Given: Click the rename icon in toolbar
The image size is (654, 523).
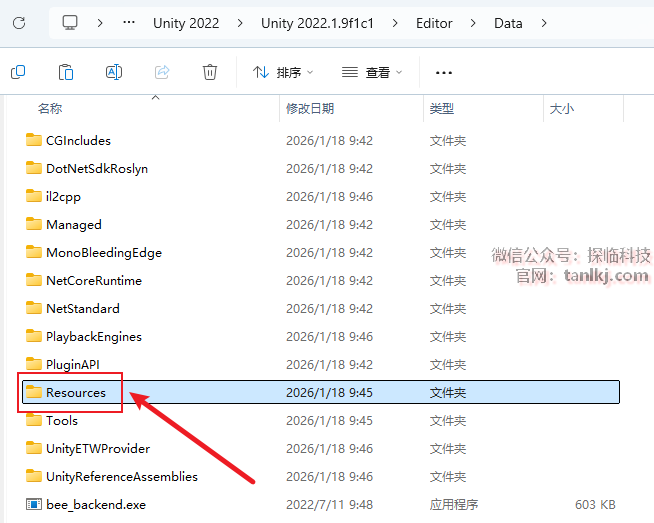Looking at the screenshot, I should pos(113,72).
